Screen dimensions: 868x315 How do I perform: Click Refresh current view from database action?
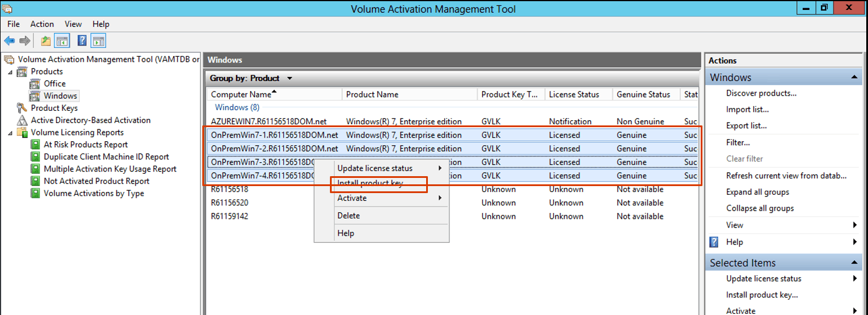coord(786,176)
